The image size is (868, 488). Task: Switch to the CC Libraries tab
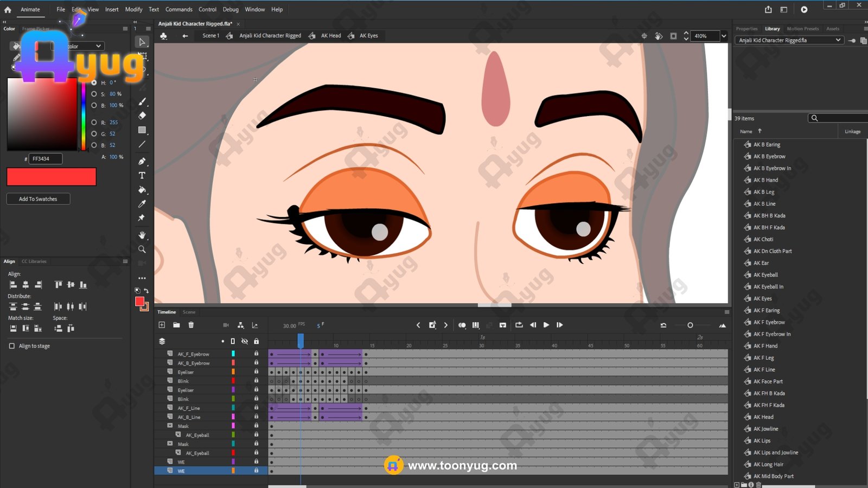pos(34,261)
